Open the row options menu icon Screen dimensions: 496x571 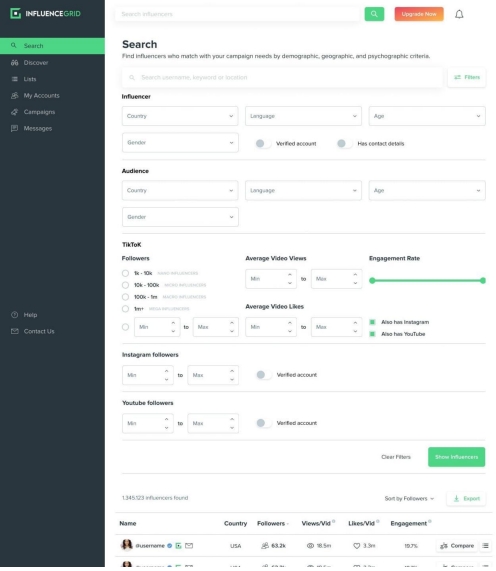click(485, 545)
